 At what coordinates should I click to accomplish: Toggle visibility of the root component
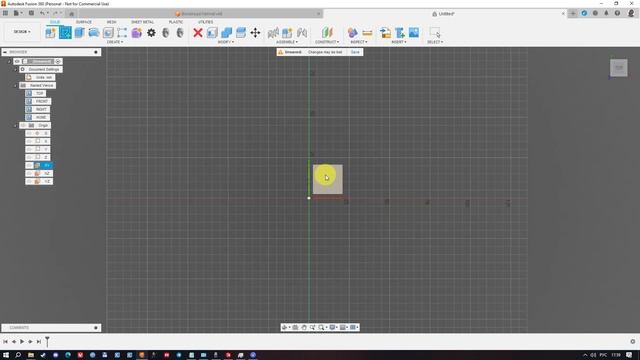point(17,61)
